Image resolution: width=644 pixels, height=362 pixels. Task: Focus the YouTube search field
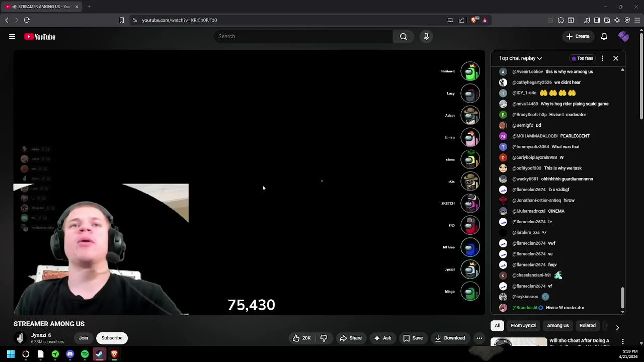pos(303,36)
